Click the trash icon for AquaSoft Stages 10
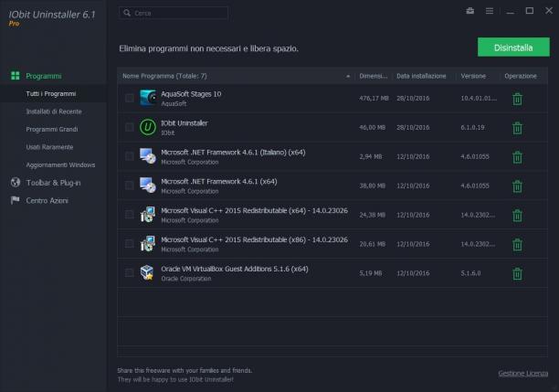Image resolution: width=559 pixels, height=392 pixels. click(517, 99)
